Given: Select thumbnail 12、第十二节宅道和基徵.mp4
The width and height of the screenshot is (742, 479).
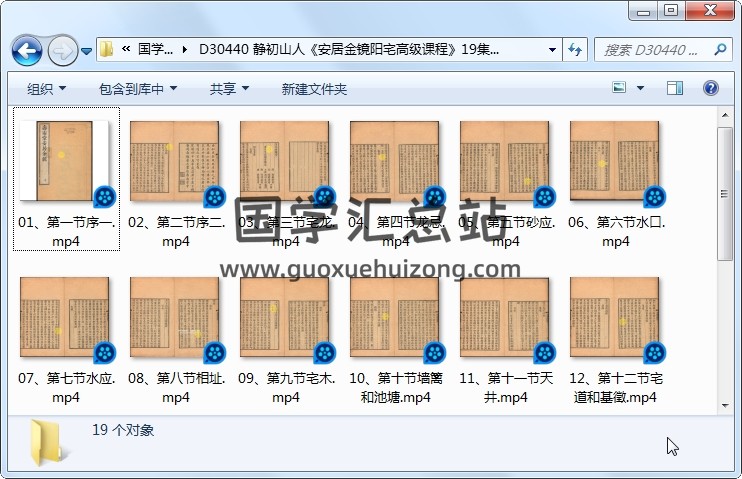Looking at the screenshot, I should pyautogui.click(x=615, y=317).
